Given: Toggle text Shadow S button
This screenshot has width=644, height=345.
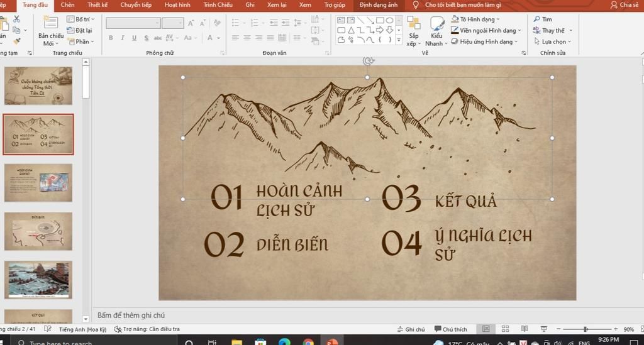Looking at the screenshot, I should click(x=146, y=38).
